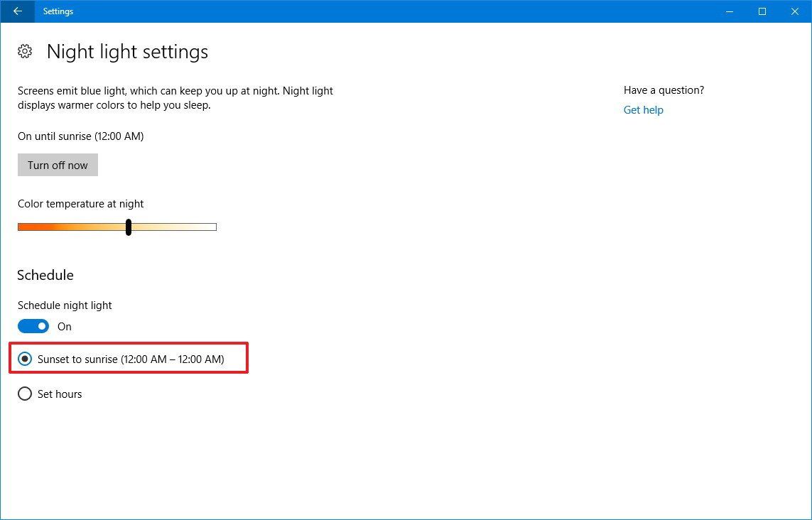Open the Get help link
Viewport: 812px width, 520px height.
click(x=643, y=109)
